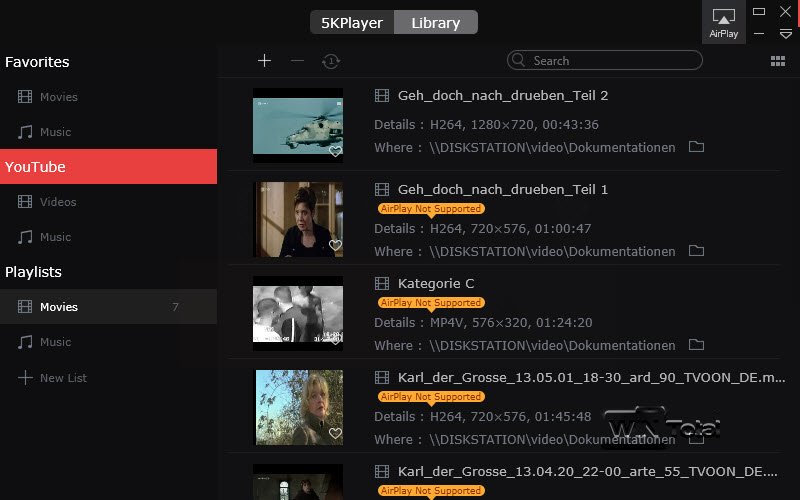800x500 pixels.
Task: Open folder location of Kategorie C
Action: 696,344
